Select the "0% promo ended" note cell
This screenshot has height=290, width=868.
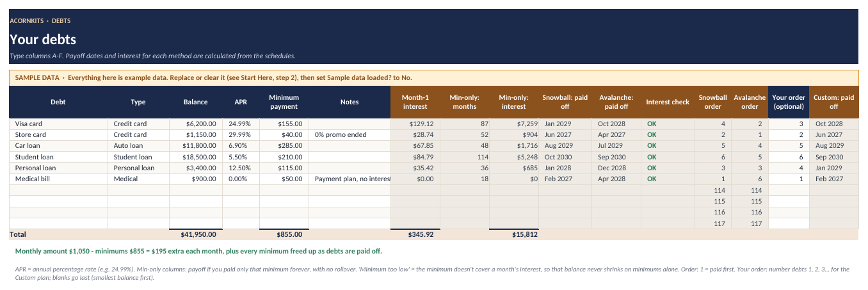coord(350,134)
